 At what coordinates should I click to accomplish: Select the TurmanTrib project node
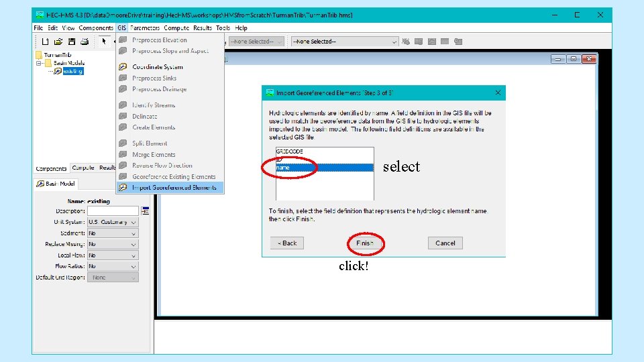(58, 54)
